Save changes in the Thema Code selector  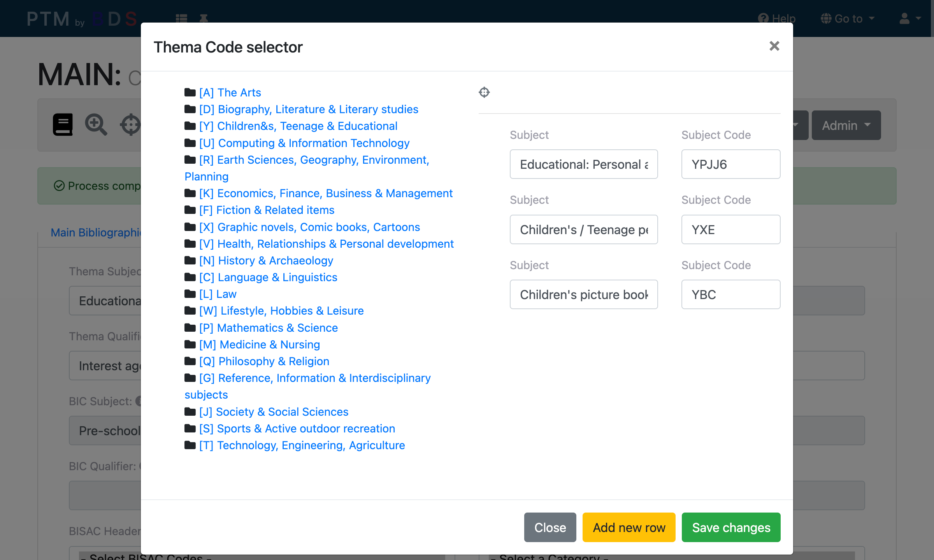(731, 527)
